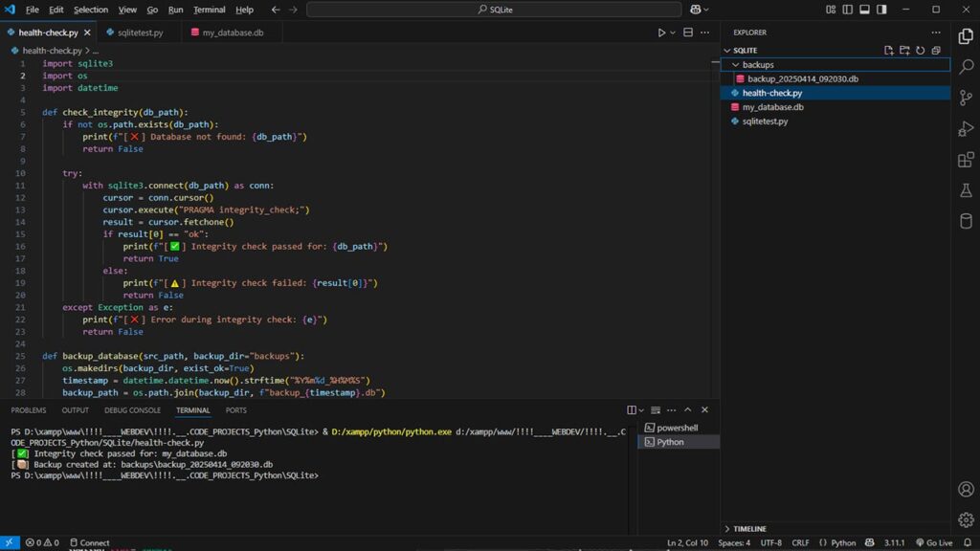
Task: Split the editor to the right
Action: click(x=688, y=33)
